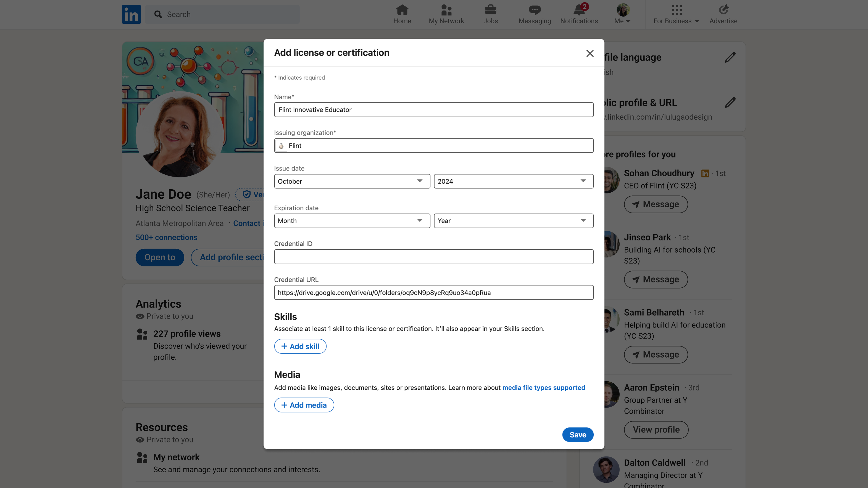Screen dimensions: 868x488
Task: Open Jinseo Park's profile name
Action: coord(647,237)
